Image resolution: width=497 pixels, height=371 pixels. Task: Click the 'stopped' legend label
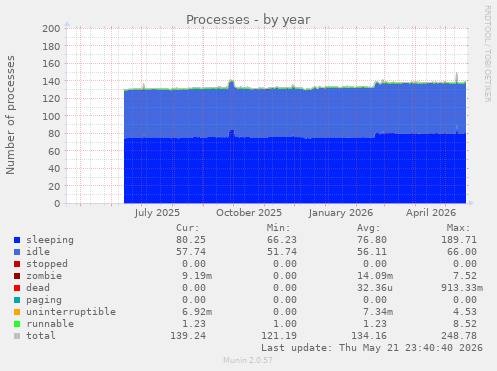(47, 264)
